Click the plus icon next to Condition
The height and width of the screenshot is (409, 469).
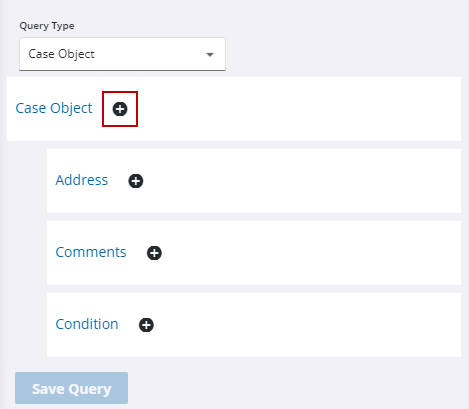point(146,325)
